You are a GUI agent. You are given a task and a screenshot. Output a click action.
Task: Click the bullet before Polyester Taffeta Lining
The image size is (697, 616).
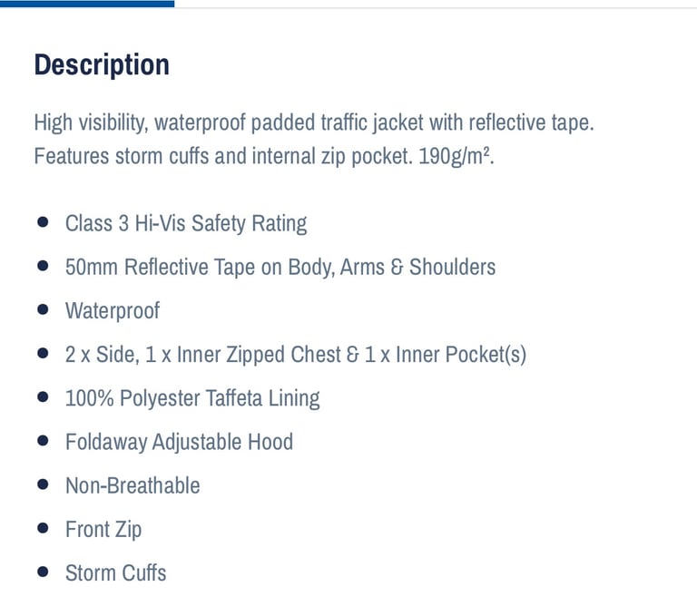click(44, 396)
